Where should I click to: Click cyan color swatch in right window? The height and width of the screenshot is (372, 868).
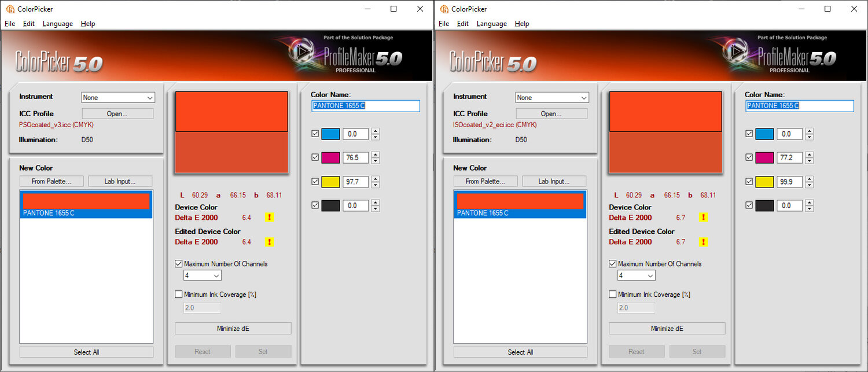pyautogui.click(x=764, y=134)
